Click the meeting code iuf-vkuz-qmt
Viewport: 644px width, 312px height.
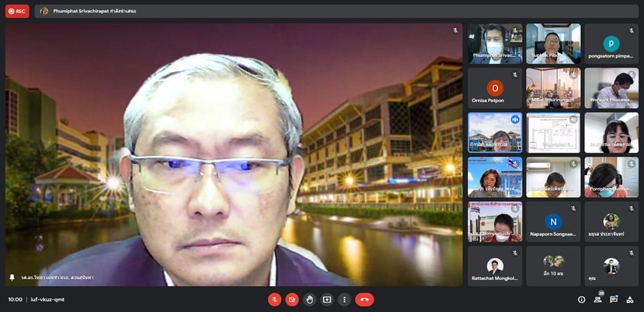[47, 300]
